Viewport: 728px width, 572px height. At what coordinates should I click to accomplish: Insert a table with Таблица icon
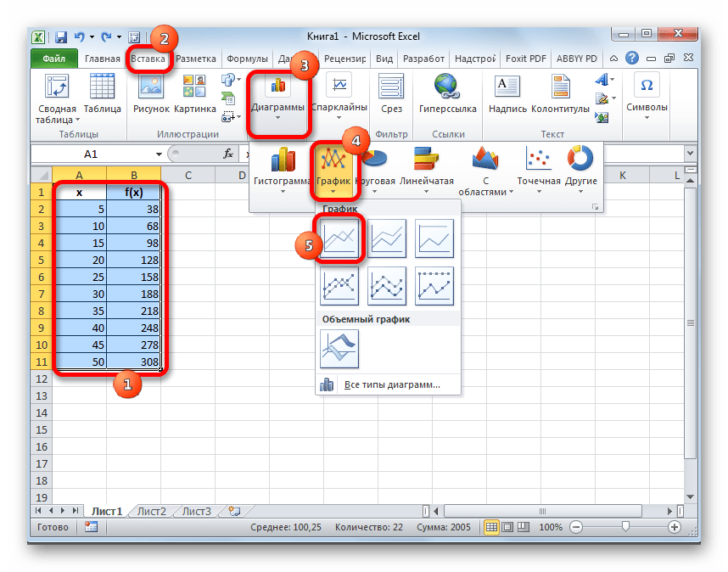[102, 94]
